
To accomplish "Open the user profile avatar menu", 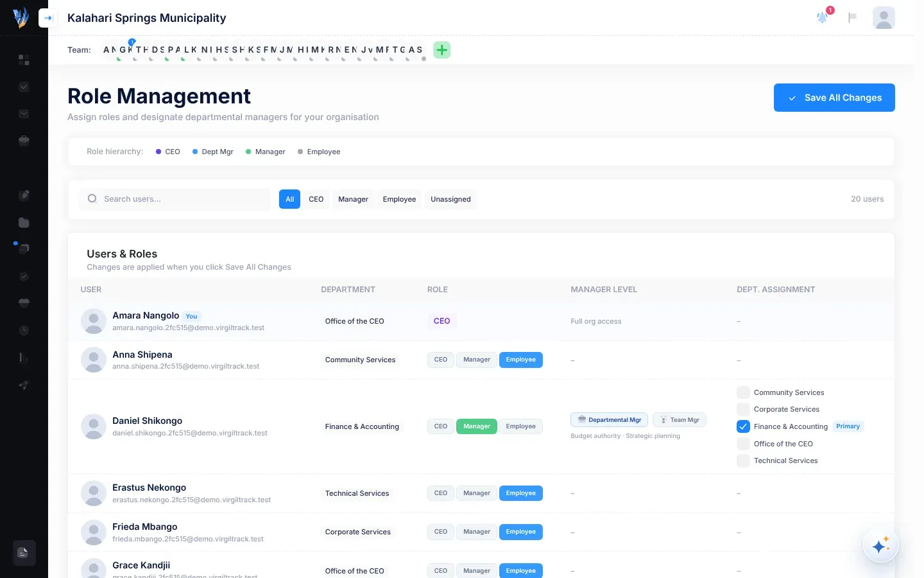I will click(884, 17).
